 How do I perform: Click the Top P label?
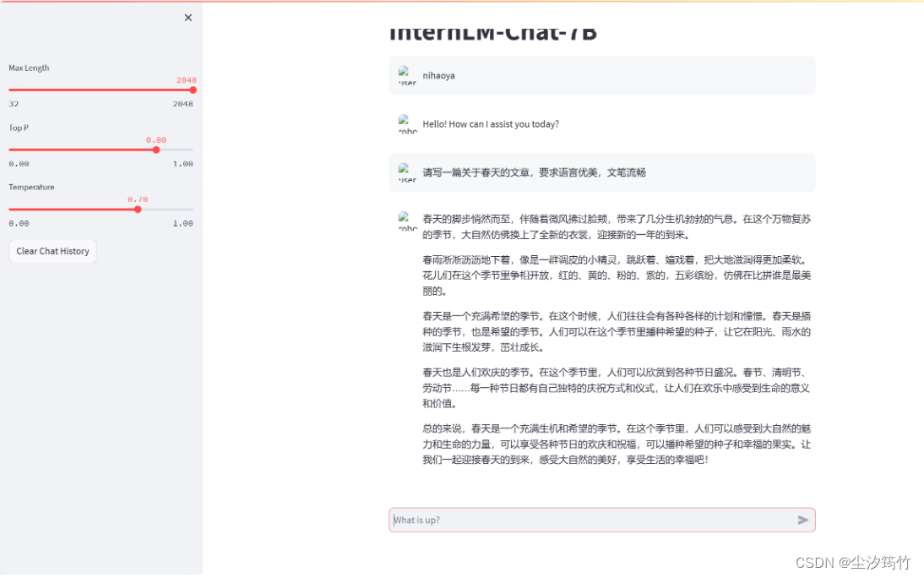click(19, 128)
